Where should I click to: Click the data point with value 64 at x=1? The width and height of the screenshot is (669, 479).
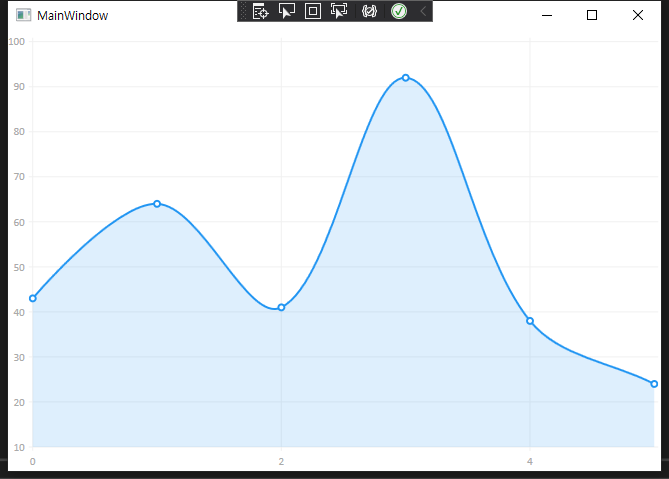click(157, 204)
